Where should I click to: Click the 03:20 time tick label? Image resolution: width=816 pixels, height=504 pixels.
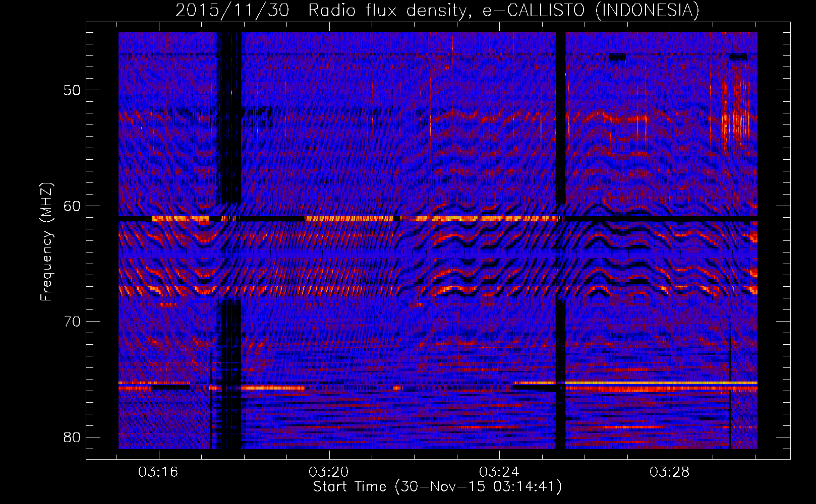tap(329, 472)
